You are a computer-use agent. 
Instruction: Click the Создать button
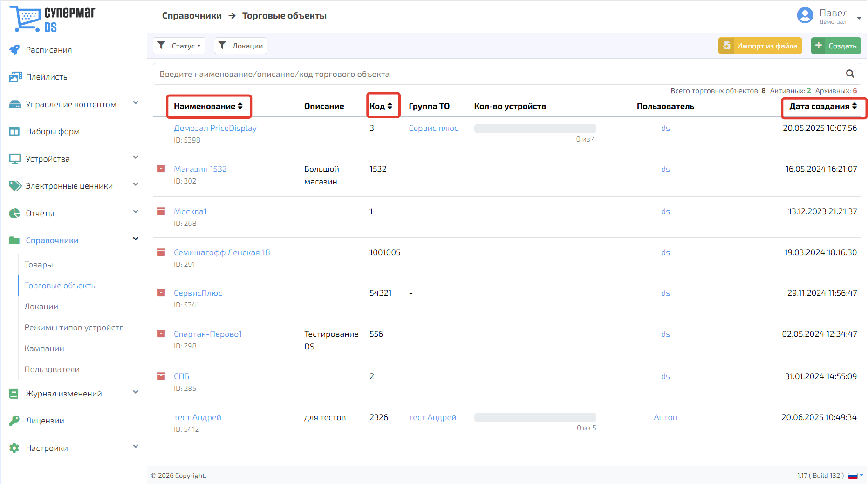[836, 46]
